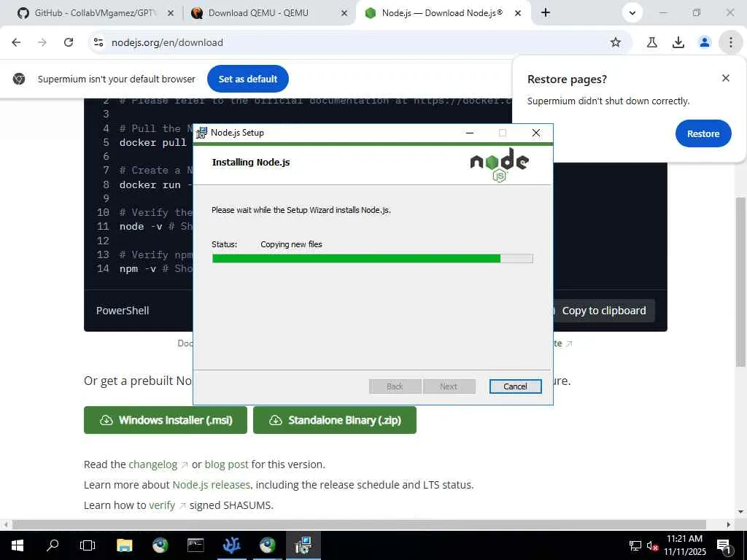This screenshot has height=560, width=747.
Task: Click the browser forward arrow
Action: tap(42, 42)
